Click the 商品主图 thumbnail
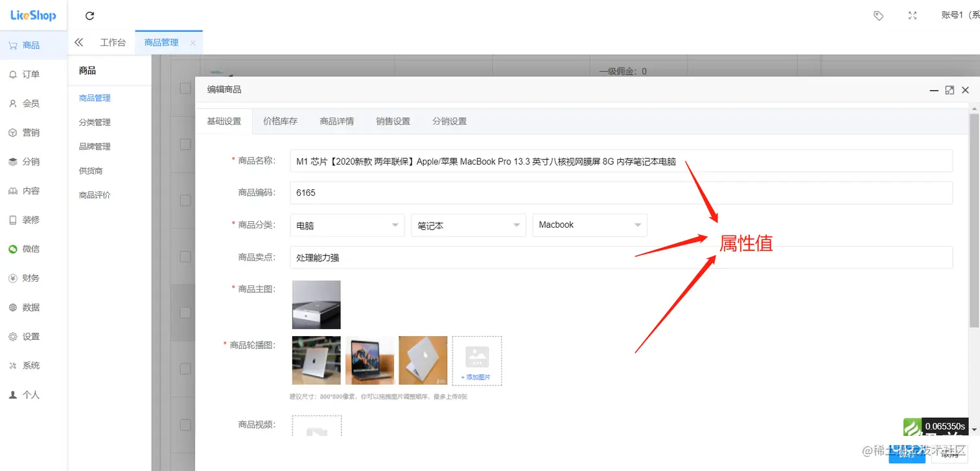Viewport: 980px width, 471px height. pyautogui.click(x=316, y=305)
